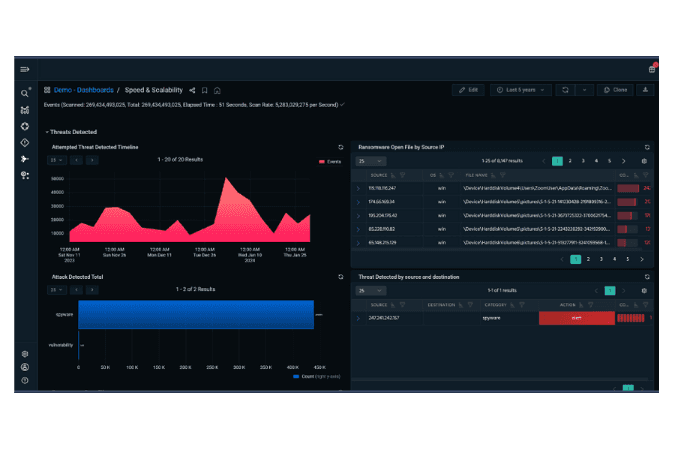Expand row for source 115.118.116.247
674x449 pixels.
click(x=358, y=188)
